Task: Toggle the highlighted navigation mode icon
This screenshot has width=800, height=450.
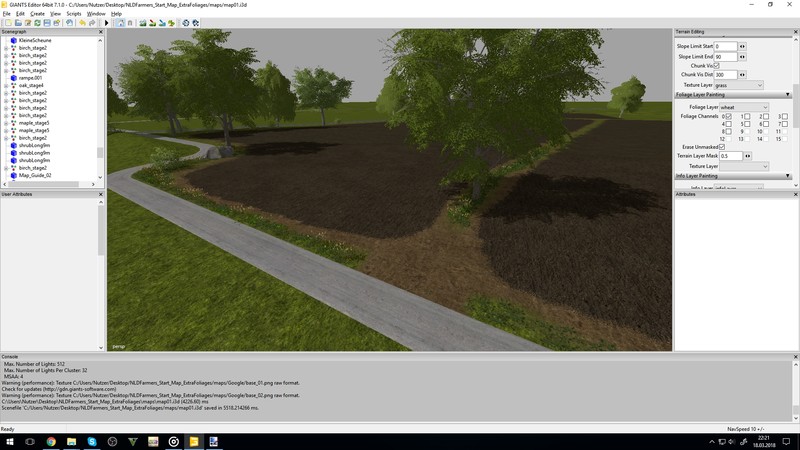Action: point(120,23)
